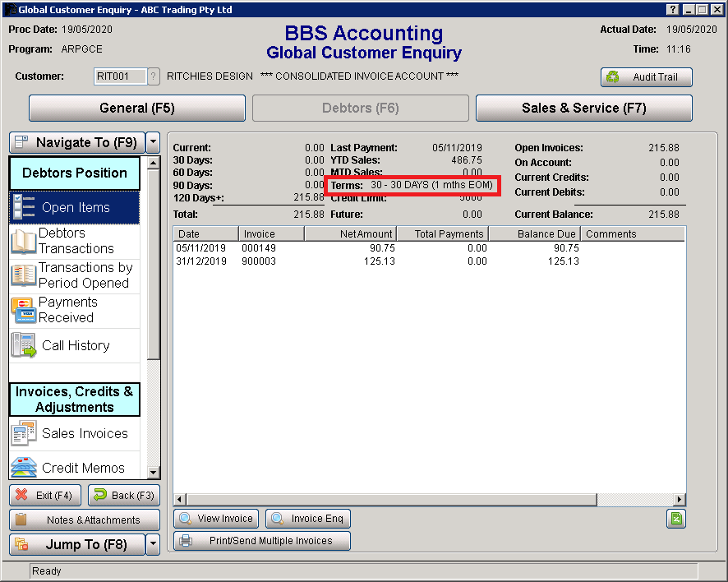The width and height of the screenshot is (728, 582).
Task: Click the customer lookup question mark icon
Action: (x=153, y=76)
